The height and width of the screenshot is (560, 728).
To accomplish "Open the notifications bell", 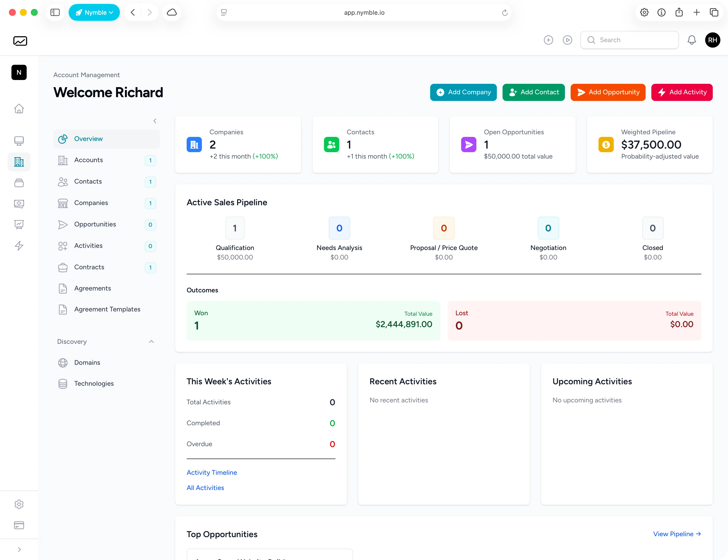I will pyautogui.click(x=691, y=40).
